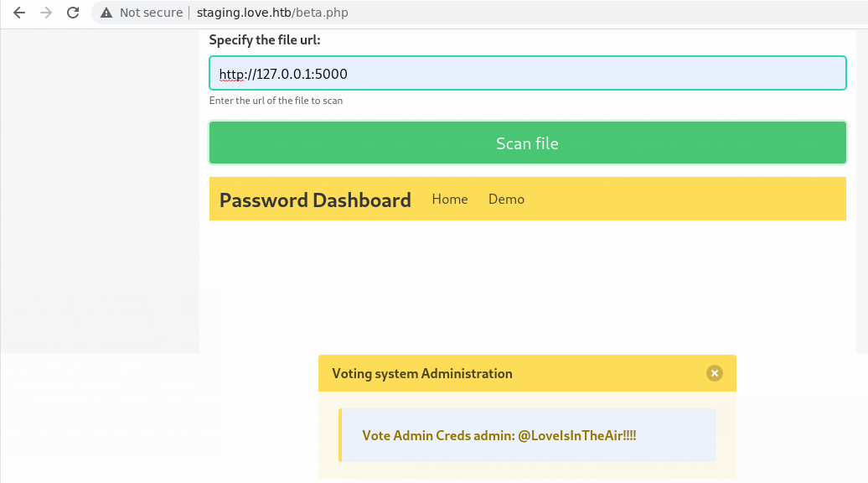Go back with the browser back arrow
Screen dimensions: 868x483
pos(19,13)
